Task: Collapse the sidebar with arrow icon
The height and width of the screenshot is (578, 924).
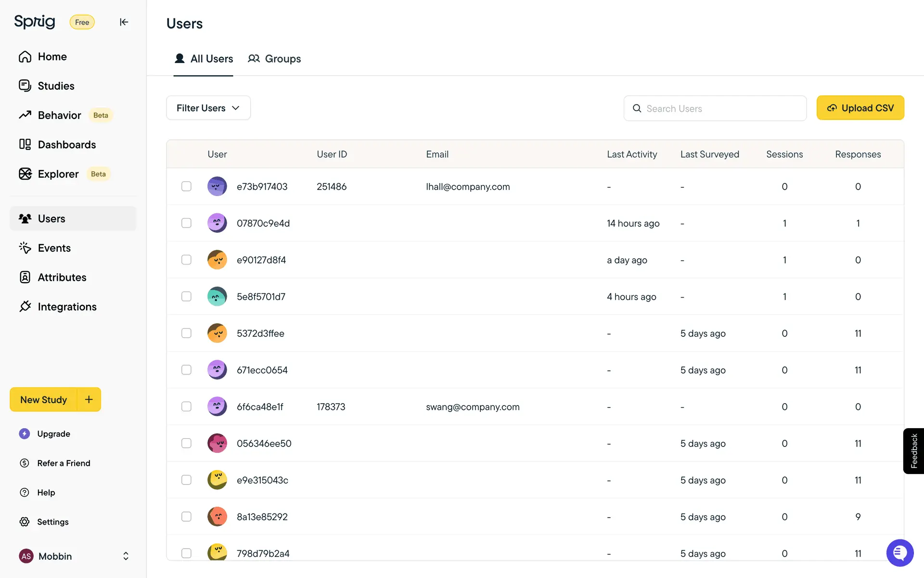Action: coord(124,22)
